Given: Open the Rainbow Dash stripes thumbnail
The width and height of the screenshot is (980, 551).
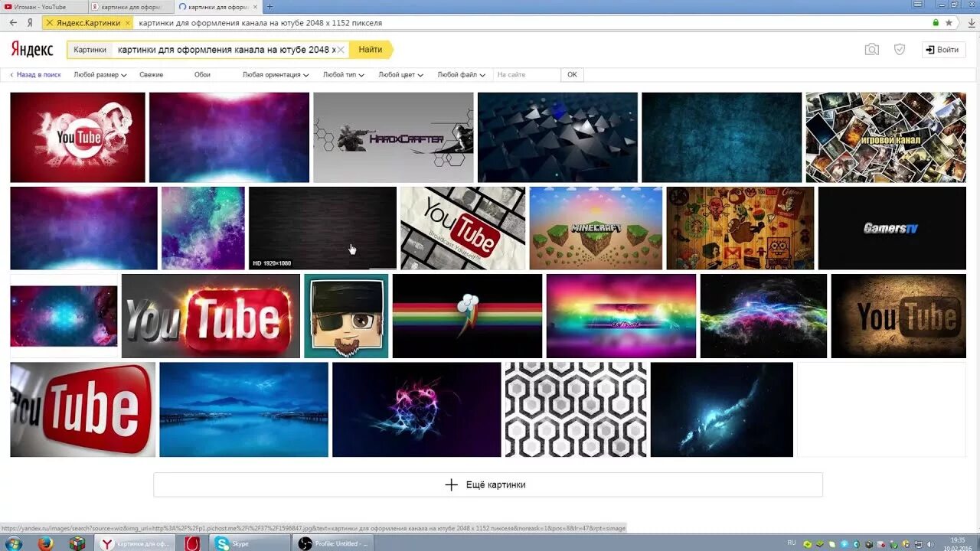Looking at the screenshot, I should tap(467, 316).
